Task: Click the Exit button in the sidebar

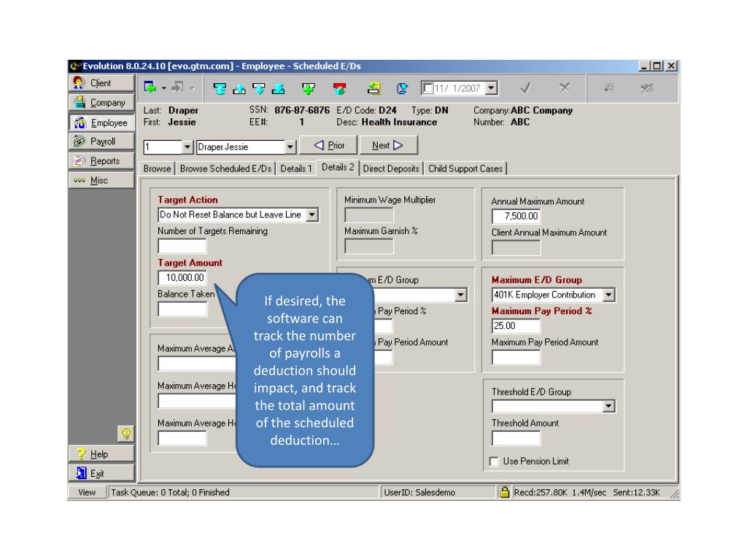Action: tap(102, 473)
